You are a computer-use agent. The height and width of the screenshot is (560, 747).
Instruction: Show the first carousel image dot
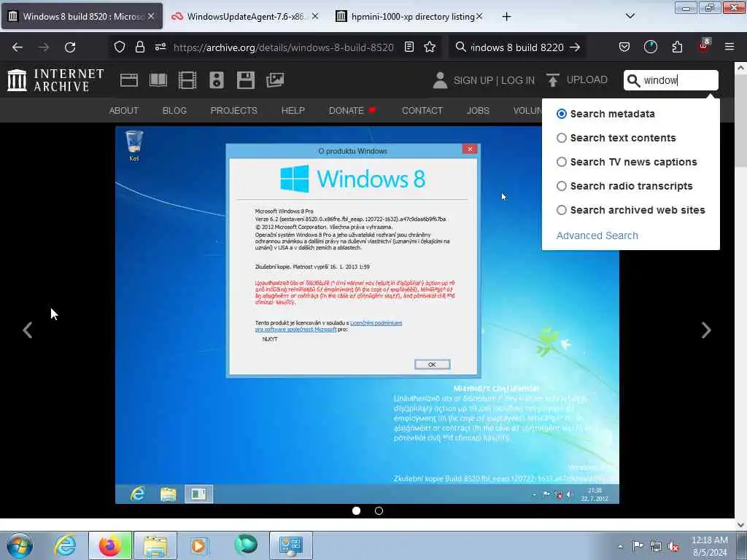pos(356,510)
